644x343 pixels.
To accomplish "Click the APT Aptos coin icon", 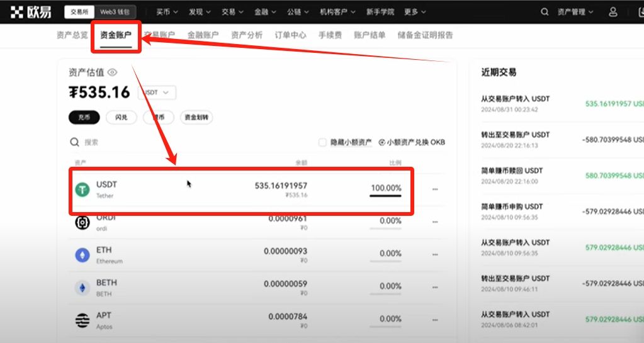I will pyautogui.click(x=82, y=320).
